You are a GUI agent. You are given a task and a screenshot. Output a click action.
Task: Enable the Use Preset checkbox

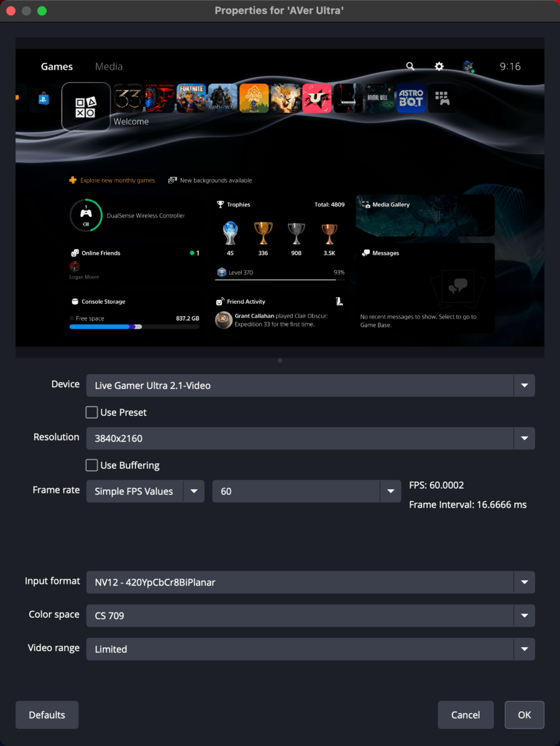[92, 412]
